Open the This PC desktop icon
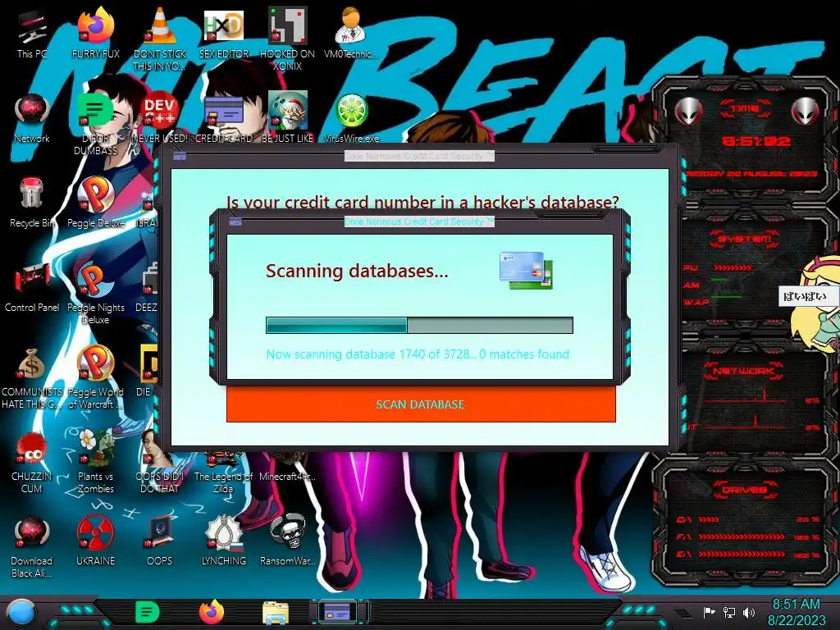840x630 pixels. [x=32, y=34]
